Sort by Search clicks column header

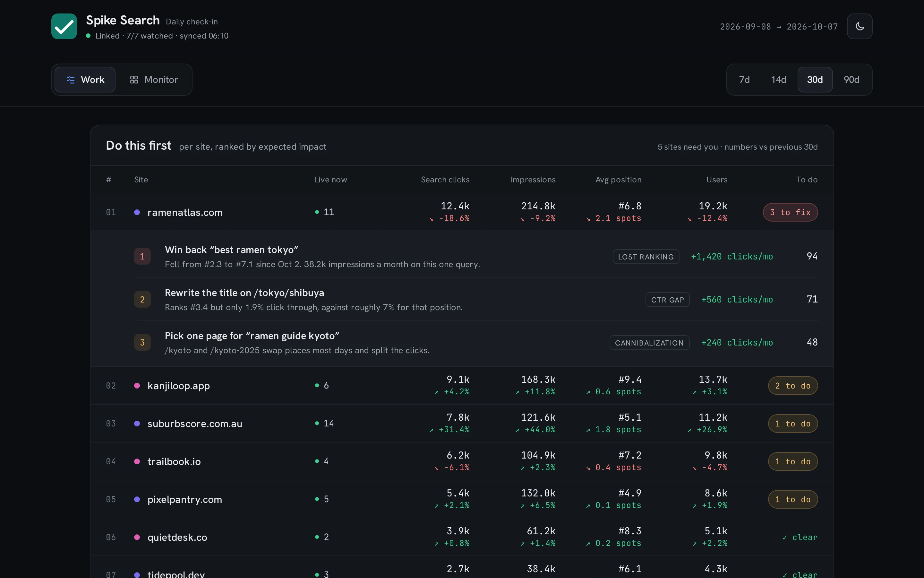click(445, 179)
